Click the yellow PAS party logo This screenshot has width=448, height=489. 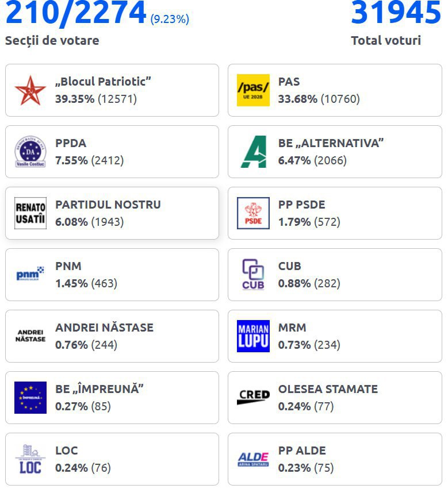[253, 90]
